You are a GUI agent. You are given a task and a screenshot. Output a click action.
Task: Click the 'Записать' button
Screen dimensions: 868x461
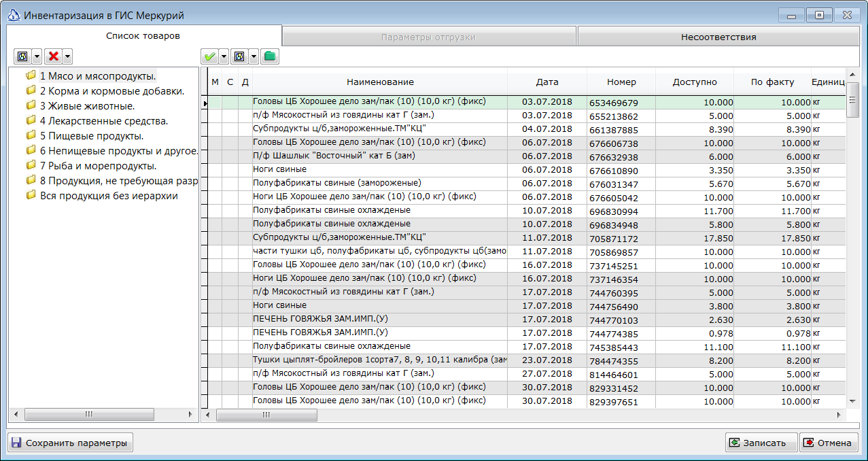point(761,443)
